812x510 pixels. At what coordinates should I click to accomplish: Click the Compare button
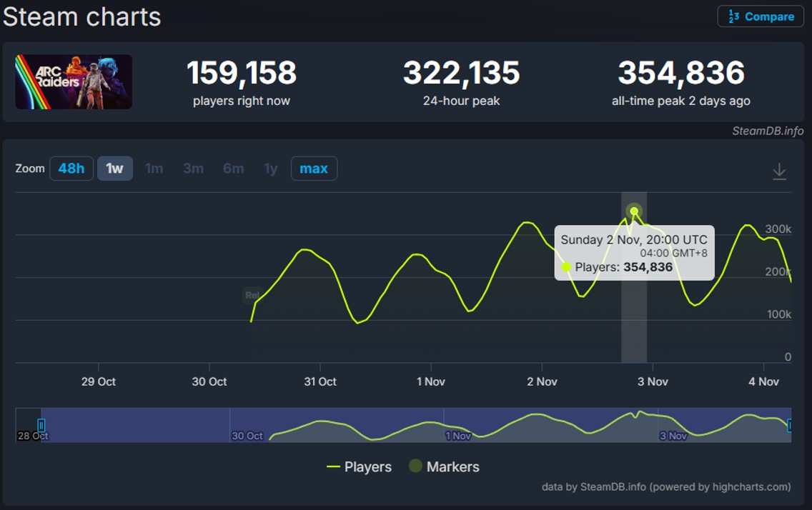click(x=761, y=16)
